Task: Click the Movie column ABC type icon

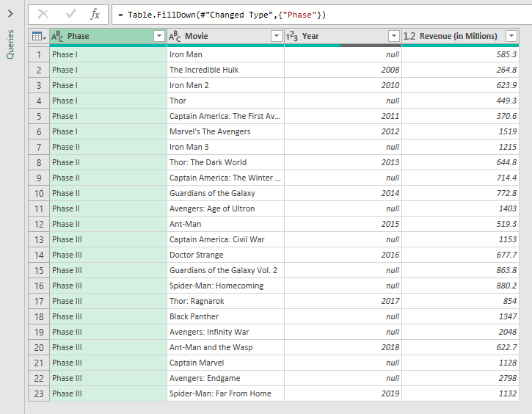Action: pyautogui.click(x=175, y=36)
